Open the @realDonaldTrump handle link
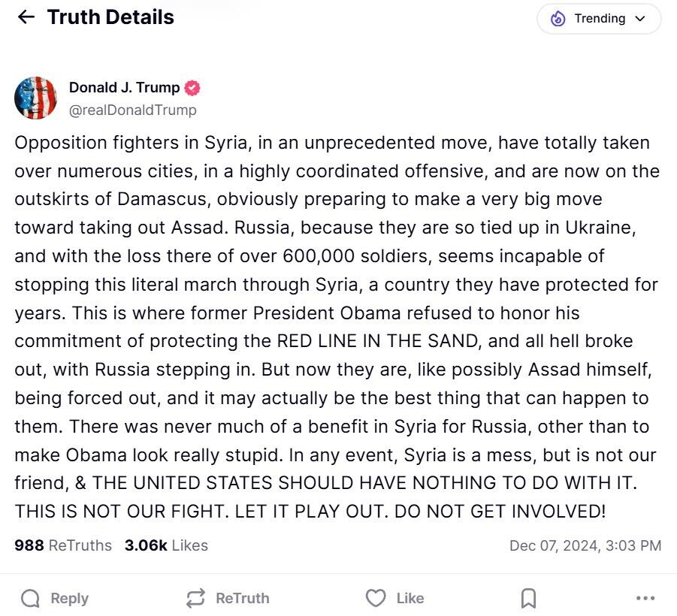677x616 pixels. [x=132, y=110]
